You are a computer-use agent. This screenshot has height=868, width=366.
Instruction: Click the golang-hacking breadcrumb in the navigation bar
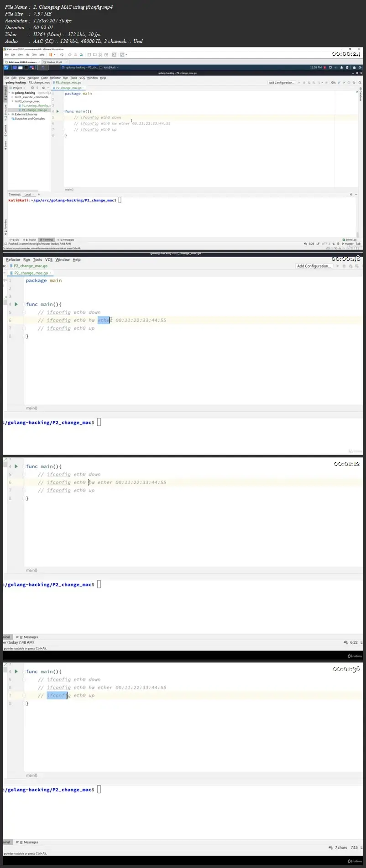point(16,83)
